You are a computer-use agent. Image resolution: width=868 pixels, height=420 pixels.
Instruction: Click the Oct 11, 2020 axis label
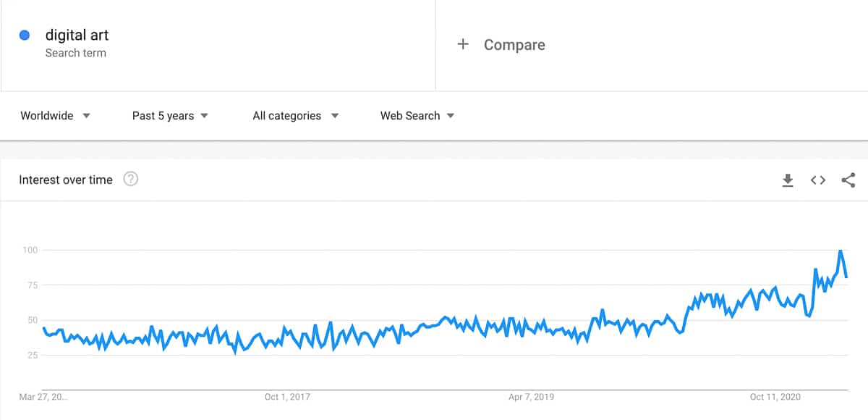pos(776,397)
